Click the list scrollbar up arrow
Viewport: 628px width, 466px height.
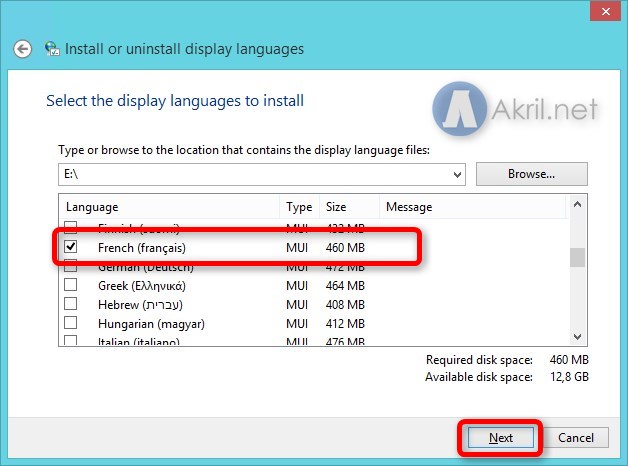577,205
